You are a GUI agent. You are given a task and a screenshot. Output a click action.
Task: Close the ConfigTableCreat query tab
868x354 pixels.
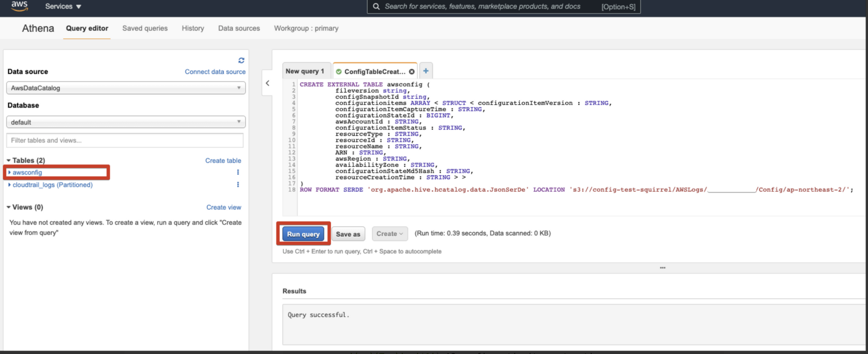point(412,72)
